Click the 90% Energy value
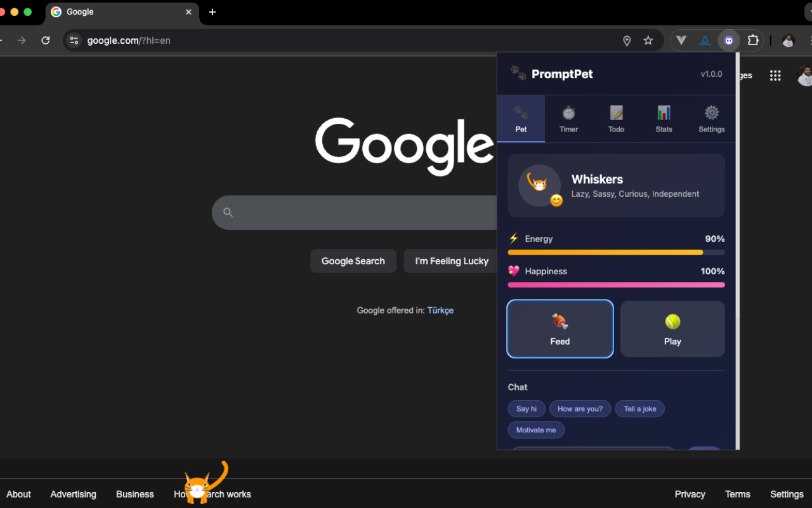This screenshot has height=508, width=812. pos(715,239)
